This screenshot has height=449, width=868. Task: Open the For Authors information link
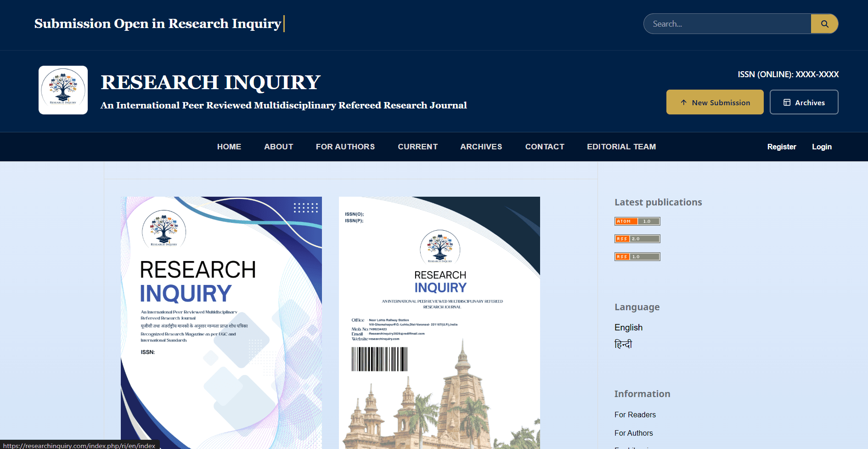click(x=633, y=433)
